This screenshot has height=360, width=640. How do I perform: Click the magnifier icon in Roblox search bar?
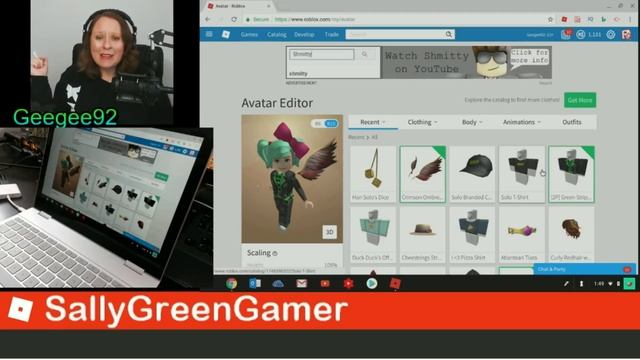449,34
